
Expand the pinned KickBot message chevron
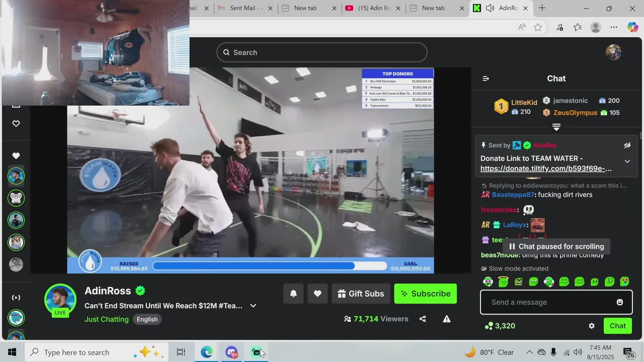[x=627, y=161]
